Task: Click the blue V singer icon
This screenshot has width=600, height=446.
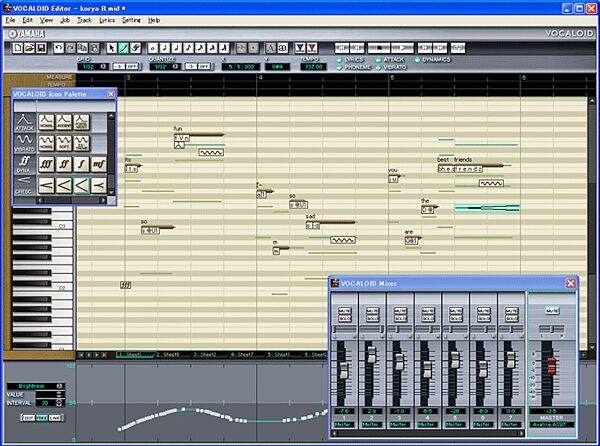Action: (x=300, y=48)
